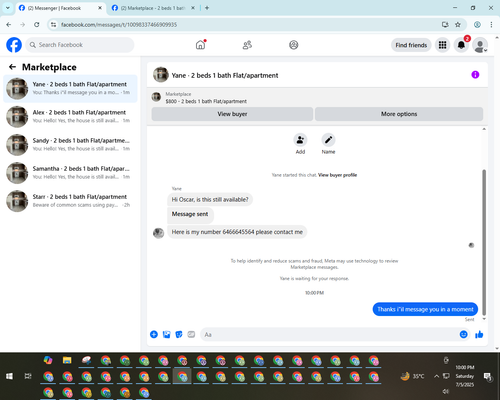Image resolution: width=500 pixels, height=400 pixels.
Task: Open the Samantha conversation
Action: click(70, 173)
